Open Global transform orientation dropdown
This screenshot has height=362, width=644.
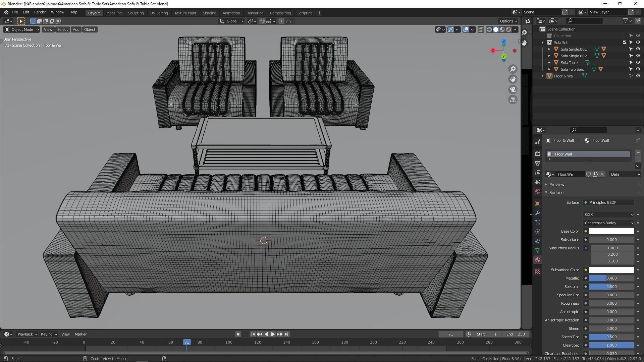pos(232,21)
